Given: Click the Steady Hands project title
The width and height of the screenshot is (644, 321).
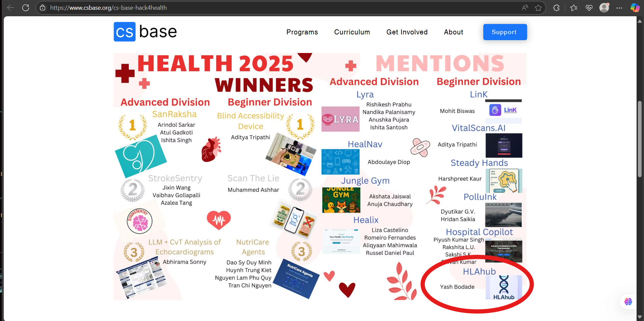Looking at the screenshot, I should (480, 163).
